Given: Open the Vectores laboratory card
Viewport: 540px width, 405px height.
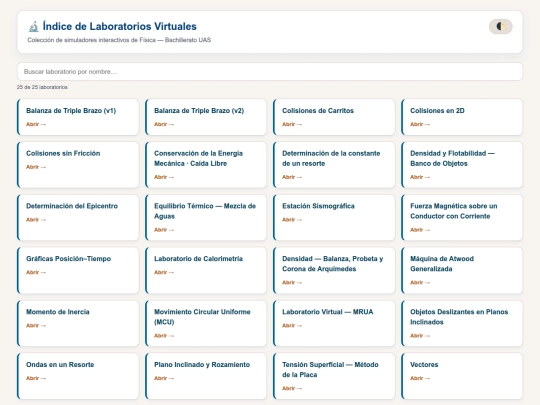Looking at the screenshot, I should [x=462, y=376].
